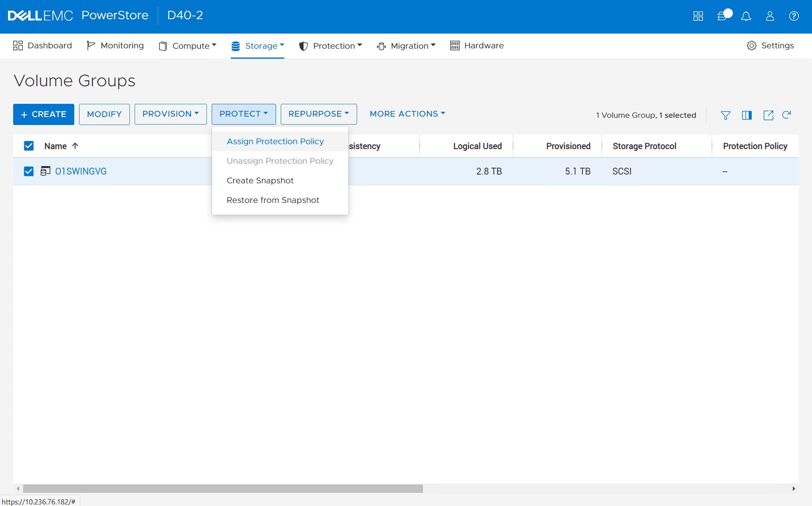Click the CREATE button
The width and height of the screenshot is (812, 506).
pyautogui.click(x=44, y=114)
